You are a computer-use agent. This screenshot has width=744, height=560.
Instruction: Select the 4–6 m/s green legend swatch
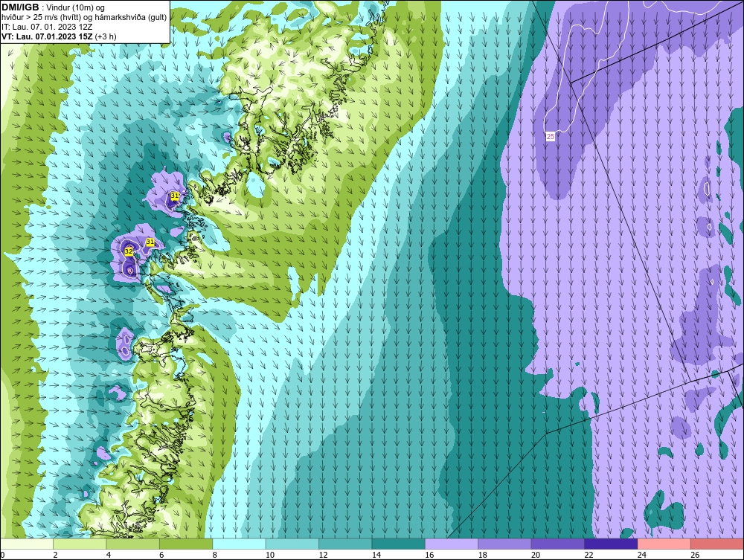[133, 544]
